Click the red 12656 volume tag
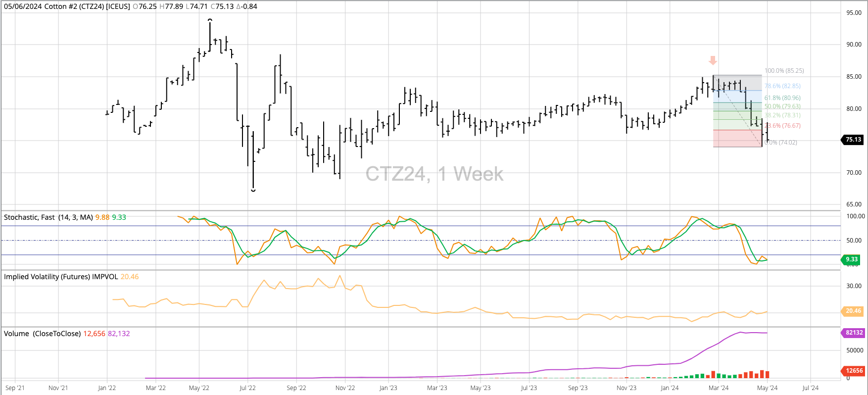The width and height of the screenshot is (868, 395). (x=854, y=370)
